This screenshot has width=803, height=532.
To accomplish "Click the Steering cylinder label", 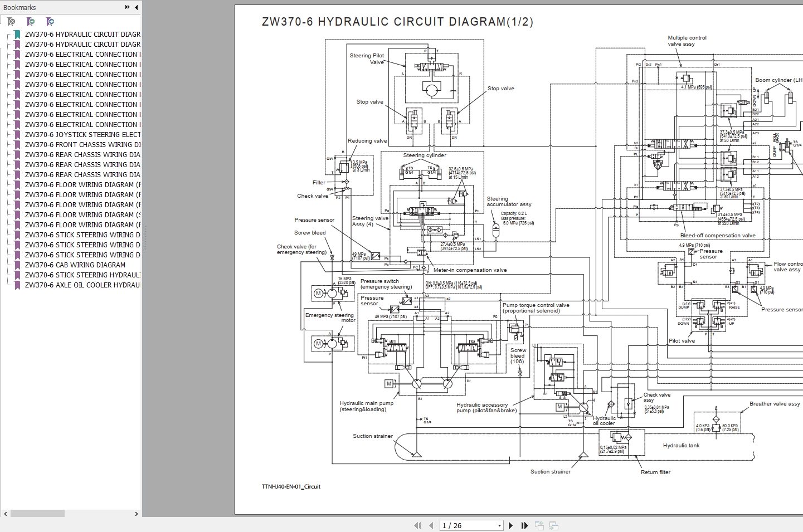I will [425, 155].
